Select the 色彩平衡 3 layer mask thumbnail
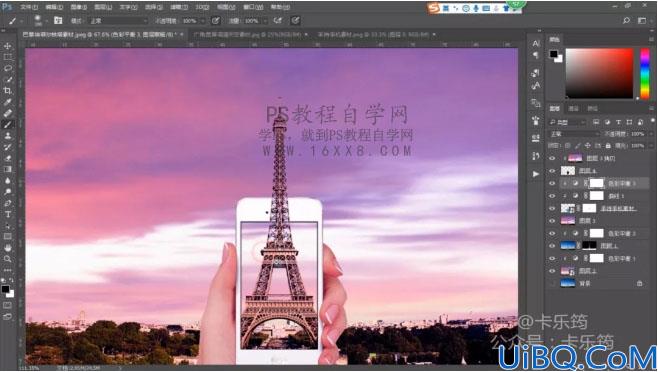 click(596, 183)
